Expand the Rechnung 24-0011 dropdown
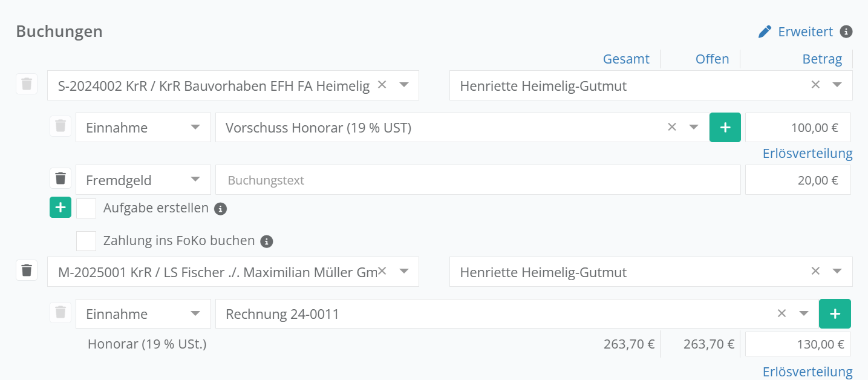The image size is (868, 380). 803,313
